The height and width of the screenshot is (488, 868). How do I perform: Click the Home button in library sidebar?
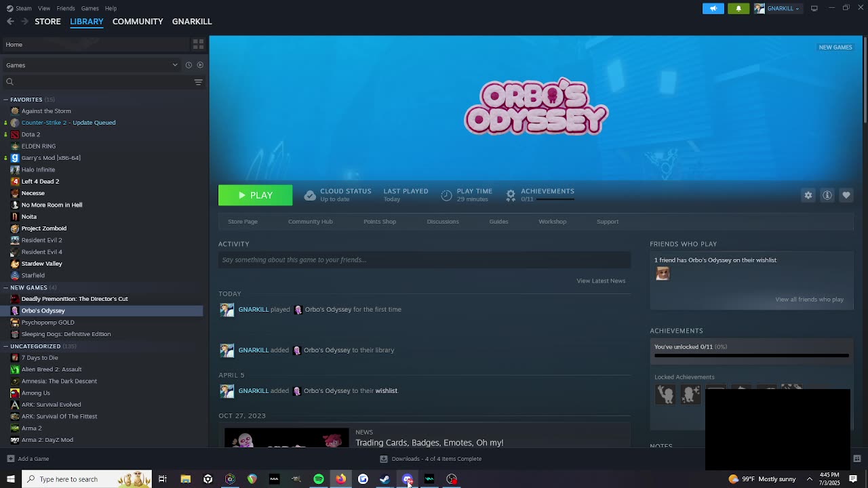point(95,44)
